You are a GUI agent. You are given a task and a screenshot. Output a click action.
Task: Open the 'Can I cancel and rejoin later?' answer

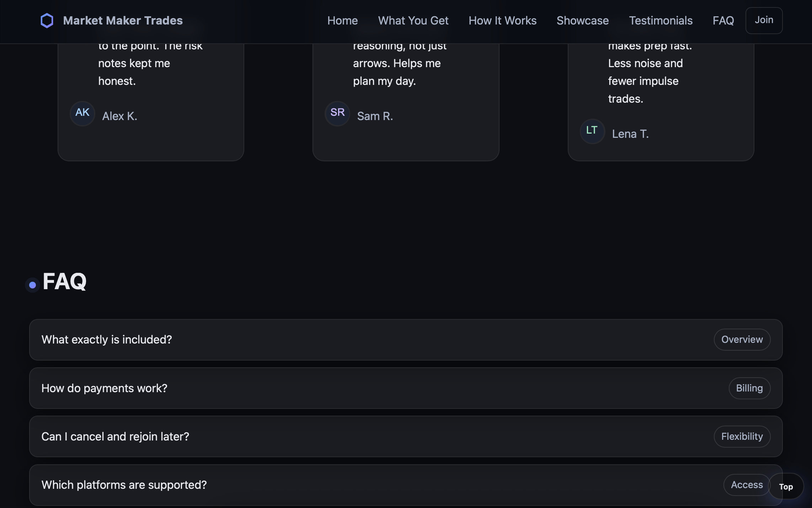pyautogui.click(x=249, y=437)
